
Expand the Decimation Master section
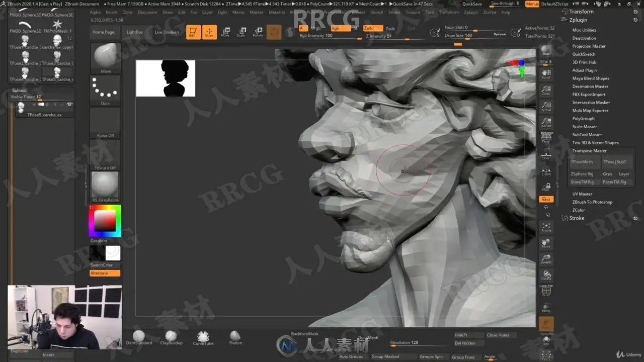[590, 86]
